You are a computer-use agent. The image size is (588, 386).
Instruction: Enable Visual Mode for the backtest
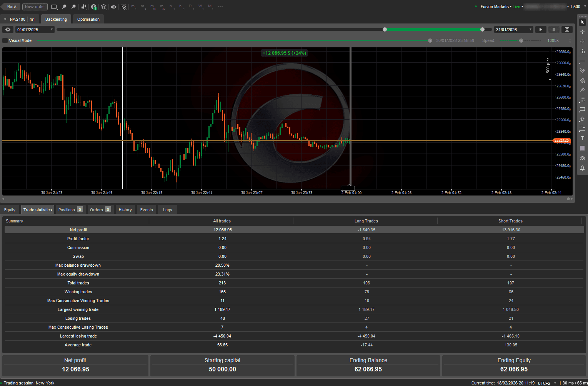[x=5, y=40]
